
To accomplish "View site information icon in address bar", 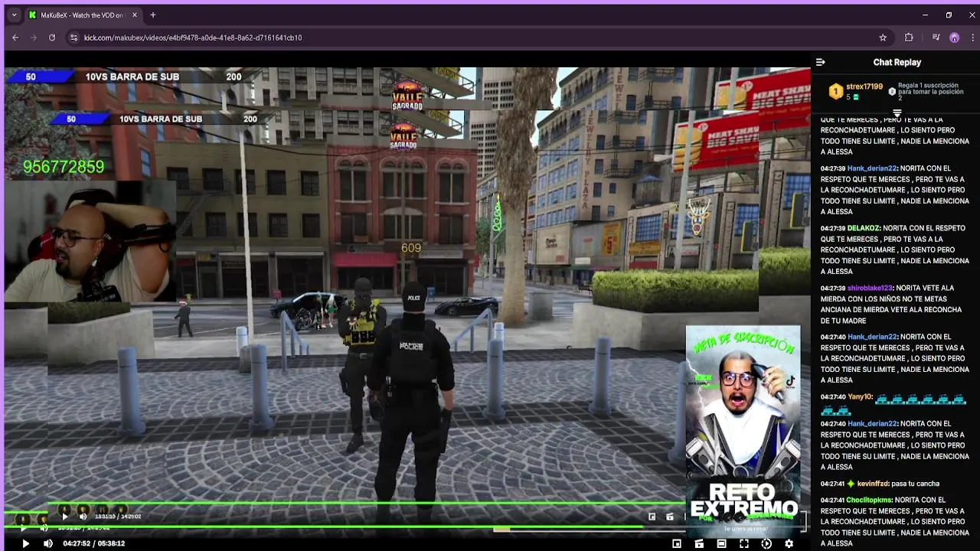I will (x=73, y=37).
